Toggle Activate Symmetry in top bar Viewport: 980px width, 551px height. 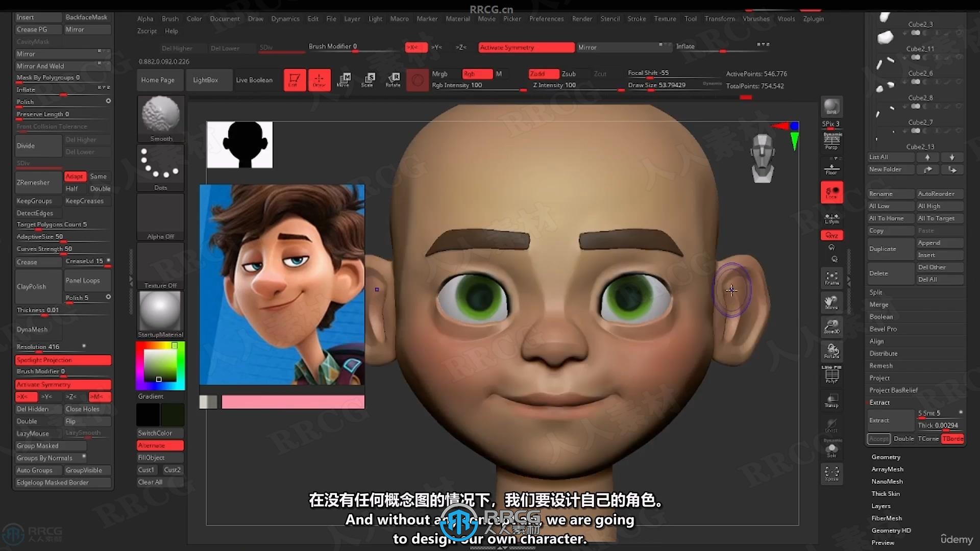[x=527, y=47]
